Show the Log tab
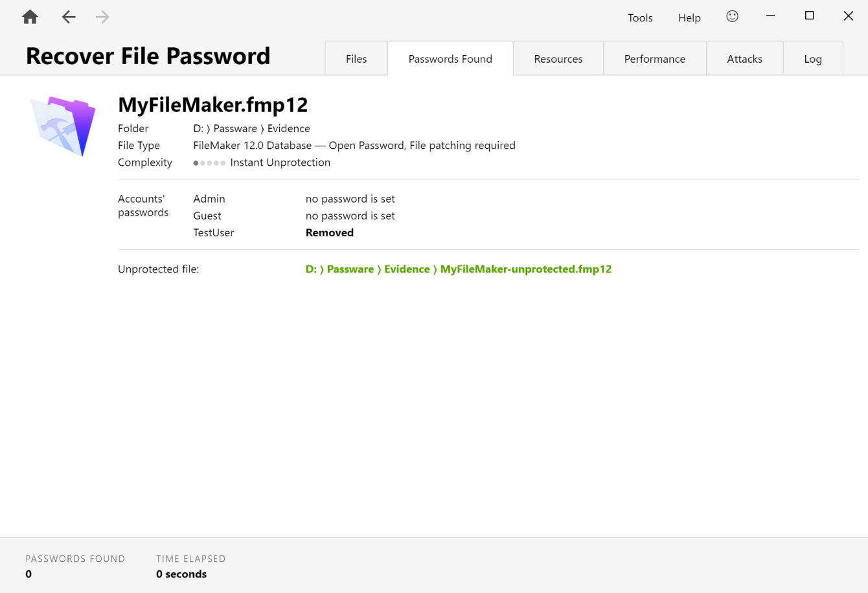Screen dimensions: 868x593 click(x=812, y=59)
